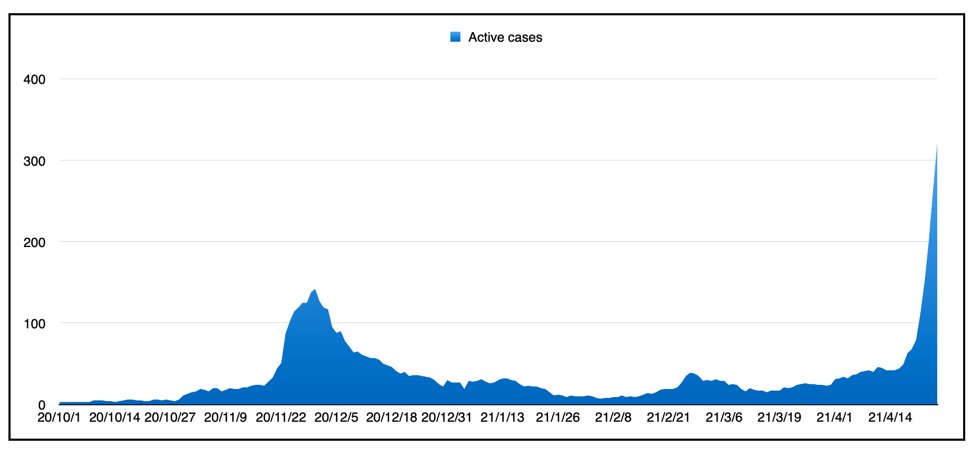Image resolution: width=980 pixels, height=455 pixels.
Task: Select the 20/10/27 date label
Action: [x=170, y=418]
